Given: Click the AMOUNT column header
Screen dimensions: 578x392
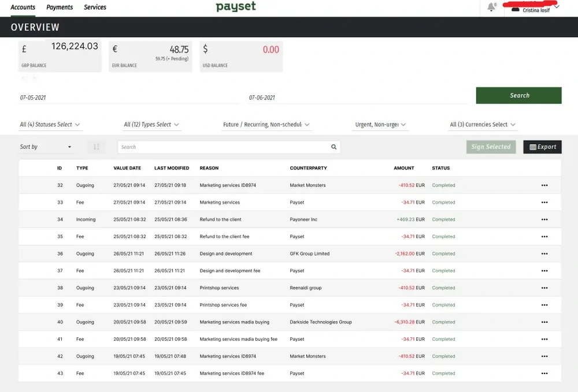Looking at the screenshot, I should (403, 168).
